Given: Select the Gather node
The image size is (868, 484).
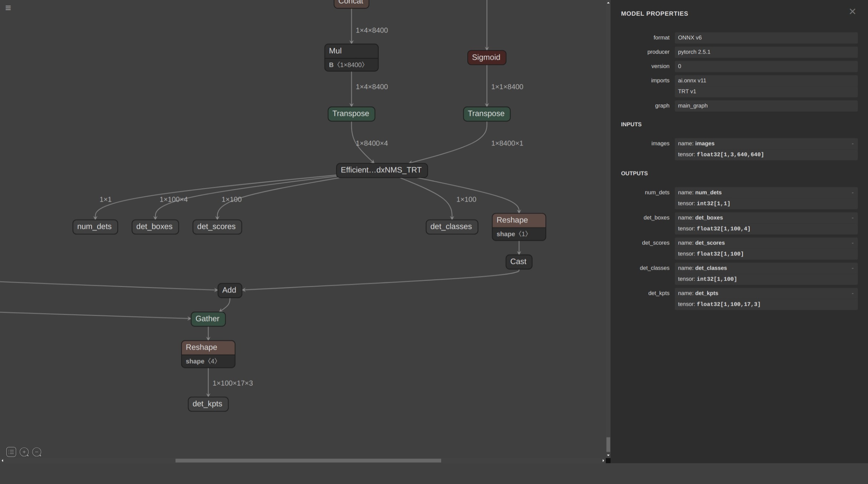Looking at the screenshot, I should (208, 319).
